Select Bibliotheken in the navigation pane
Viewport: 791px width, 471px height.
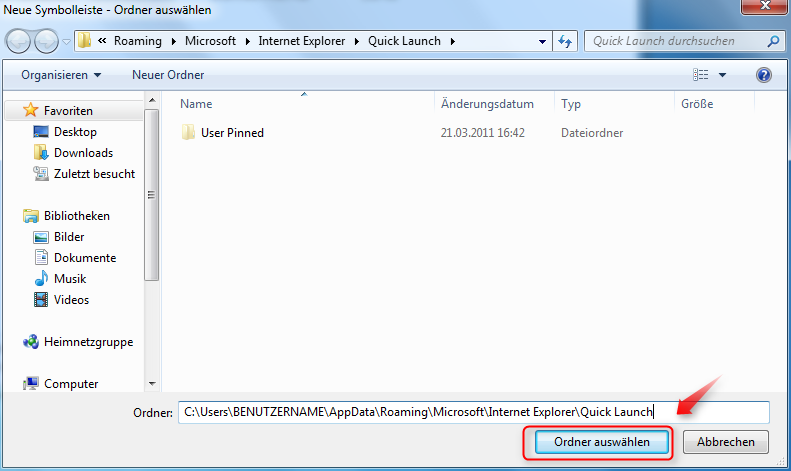pyautogui.click(x=77, y=216)
